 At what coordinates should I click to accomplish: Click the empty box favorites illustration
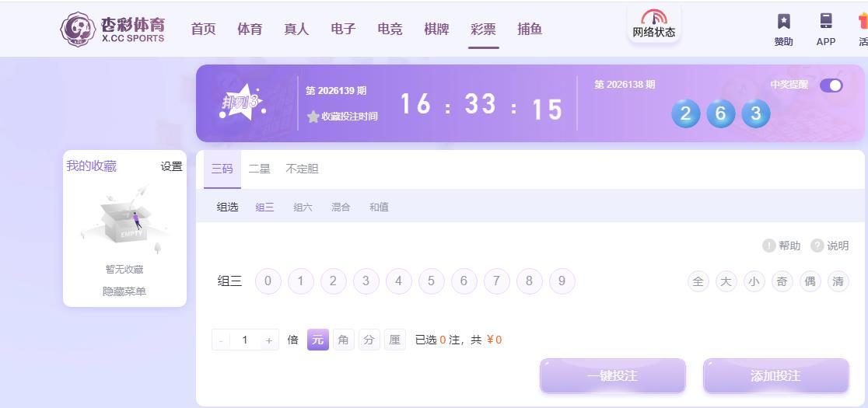pyautogui.click(x=124, y=220)
